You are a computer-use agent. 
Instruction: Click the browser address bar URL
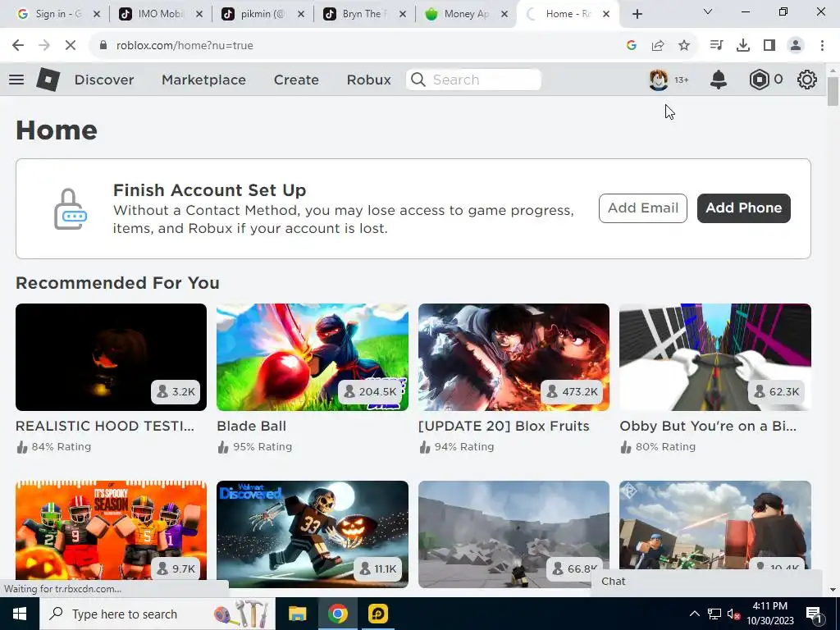click(x=185, y=46)
